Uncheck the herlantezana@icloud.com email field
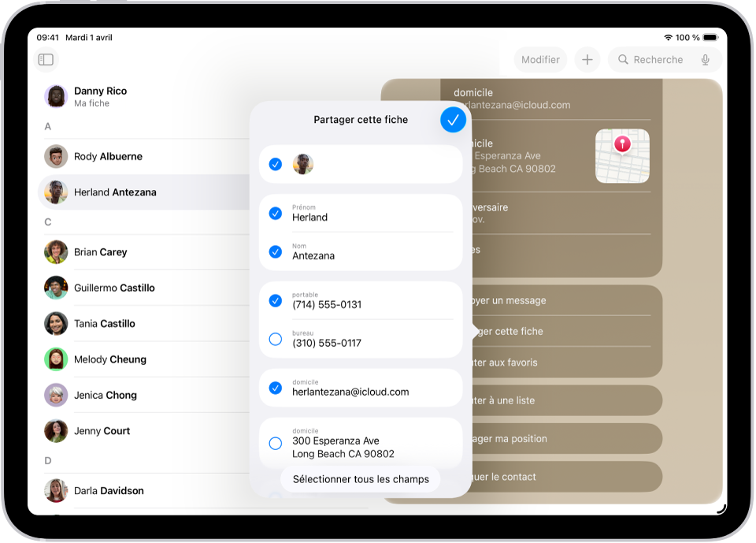This screenshot has height=543, width=756. click(x=276, y=388)
